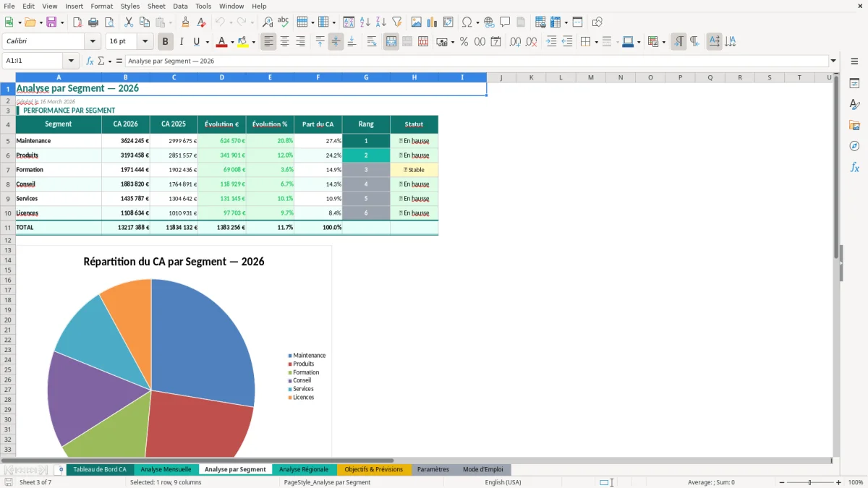
Task: Click the Insert Special Character omega icon
Action: 467,22
